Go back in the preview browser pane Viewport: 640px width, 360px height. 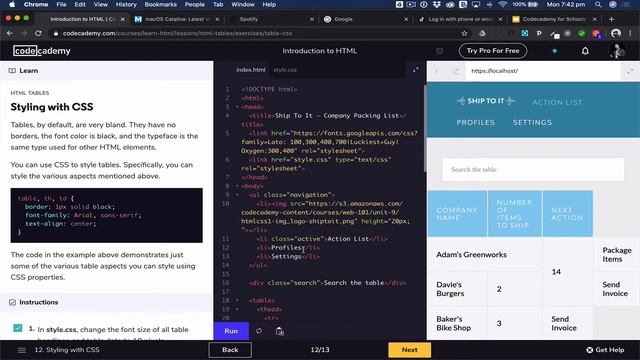(x=437, y=71)
